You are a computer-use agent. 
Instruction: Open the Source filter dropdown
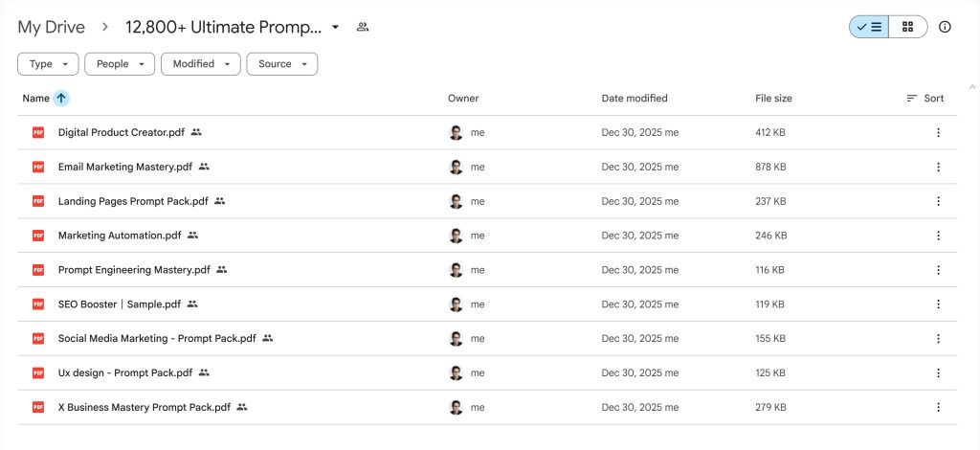[281, 64]
